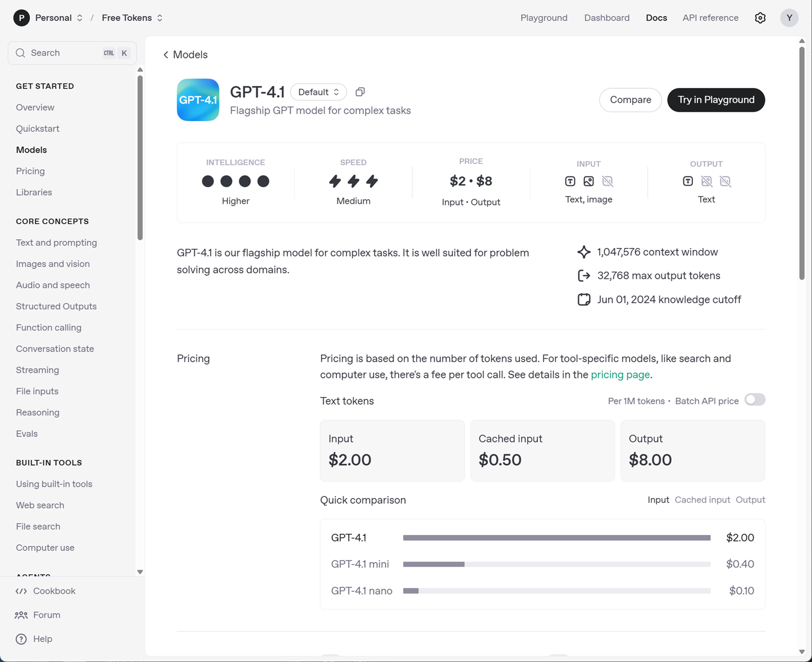The height and width of the screenshot is (662, 812).
Task: Open Libraries in sidebar
Action: 34,192
